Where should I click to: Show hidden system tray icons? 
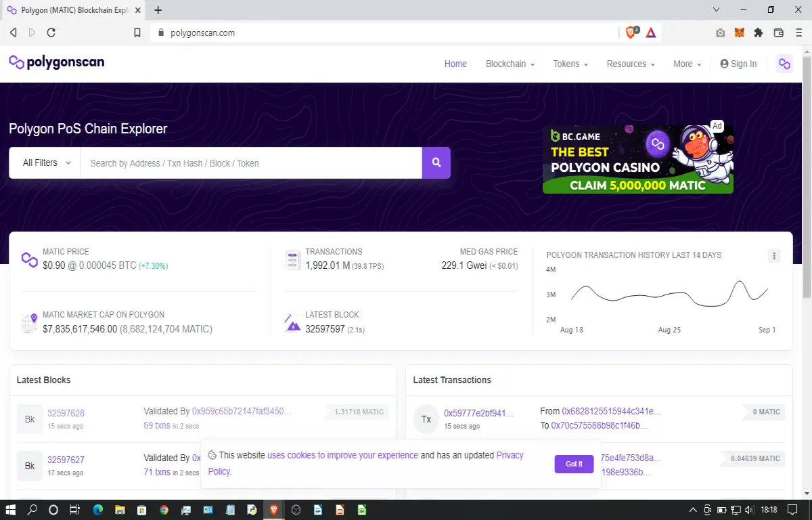click(693, 510)
